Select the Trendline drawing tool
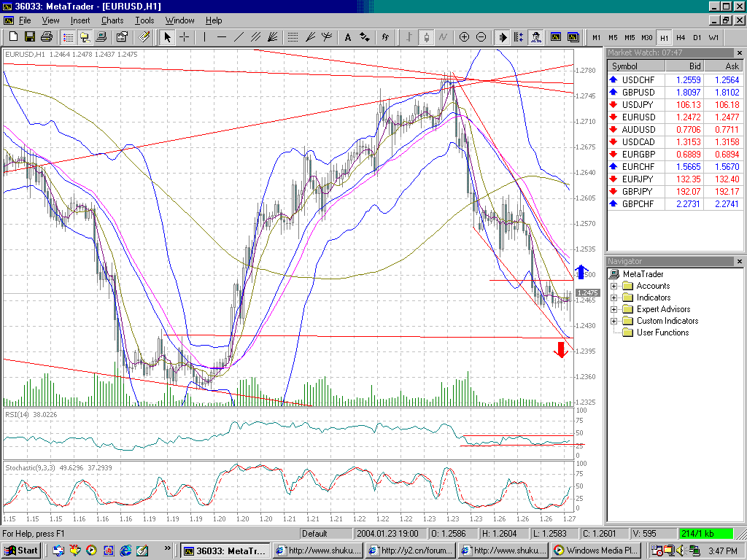The width and height of the screenshot is (747, 560). (x=239, y=36)
